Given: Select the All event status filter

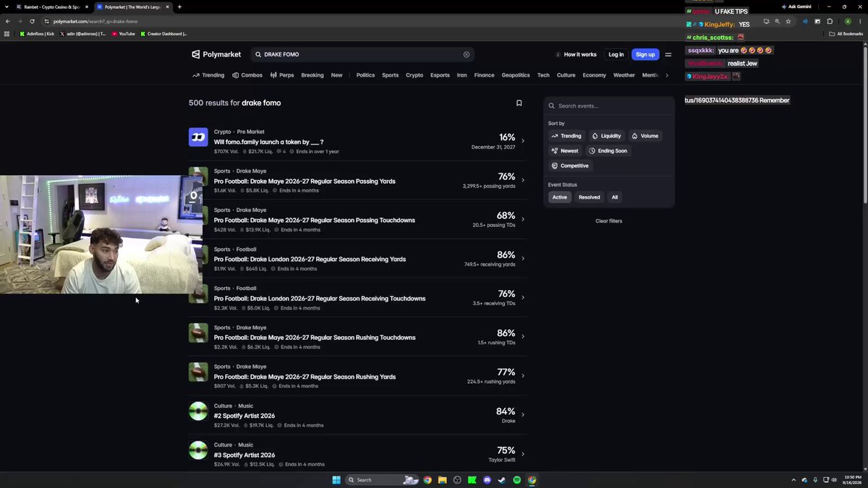Looking at the screenshot, I should (615, 197).
